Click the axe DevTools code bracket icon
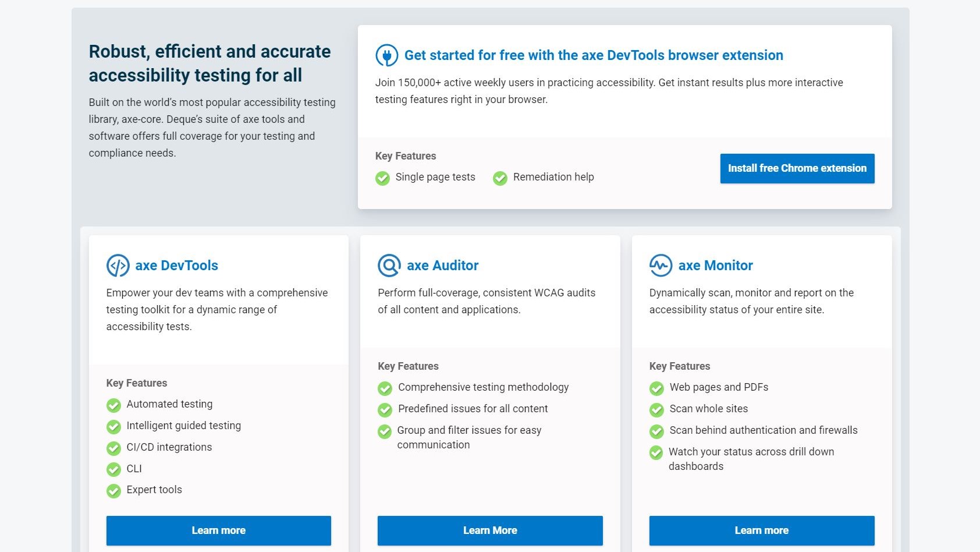Image resolution: width=980 pixels, height=552 pixels. [118, 266]
